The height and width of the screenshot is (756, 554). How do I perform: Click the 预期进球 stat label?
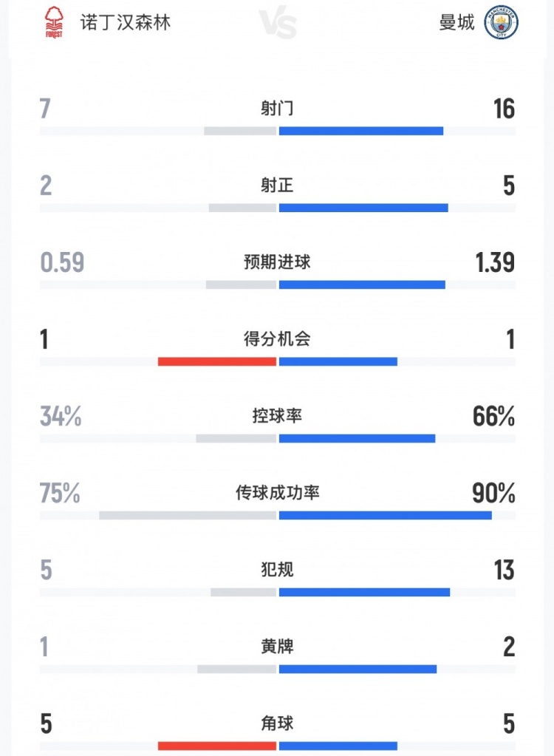point(277,262)
